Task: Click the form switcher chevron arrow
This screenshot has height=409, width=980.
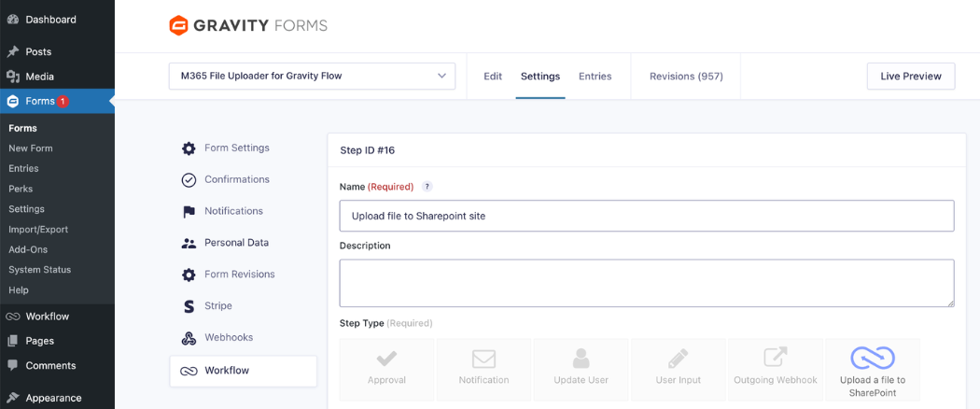Action: coord(441,77)
